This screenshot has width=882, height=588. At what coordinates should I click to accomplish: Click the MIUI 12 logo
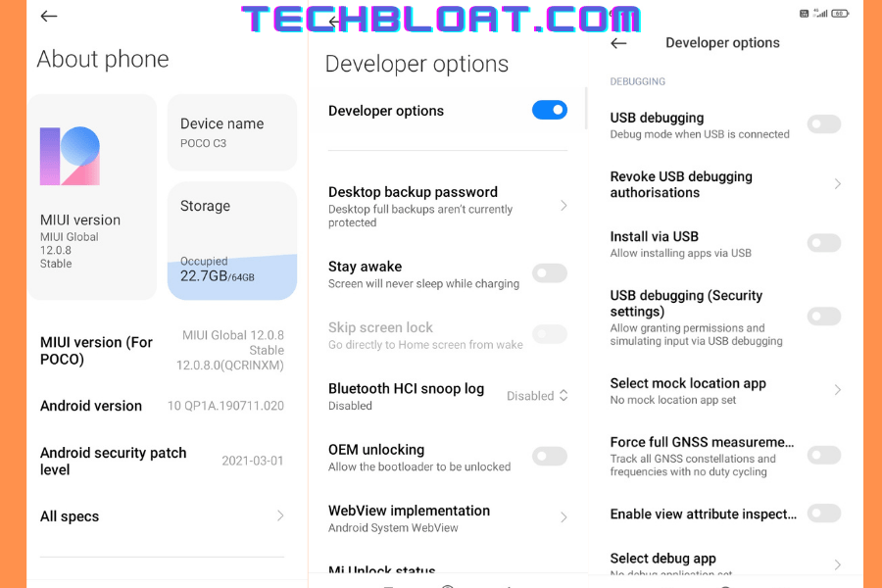pos(70,156)
